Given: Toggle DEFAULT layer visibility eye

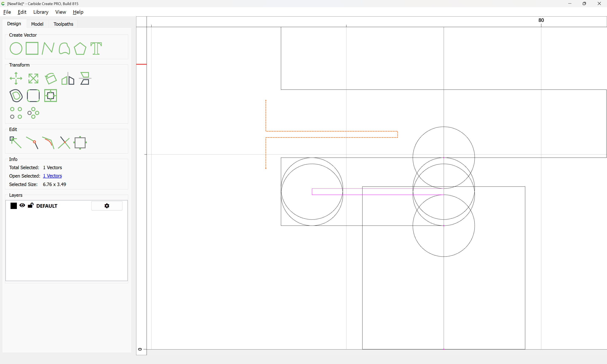Looking at the screenshot, I should (22, 205).
